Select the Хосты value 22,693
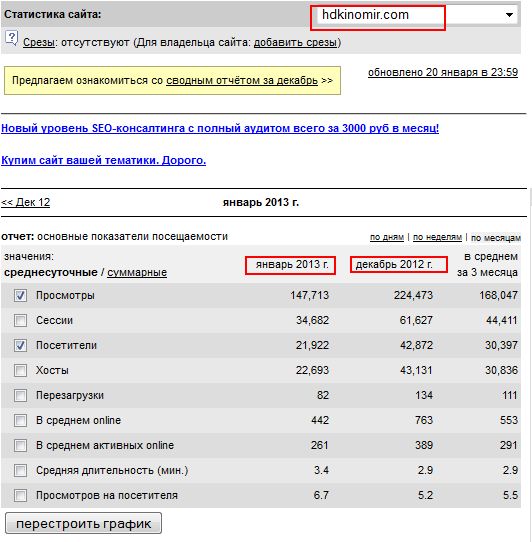The image size is (532, 542). [312, 370]
